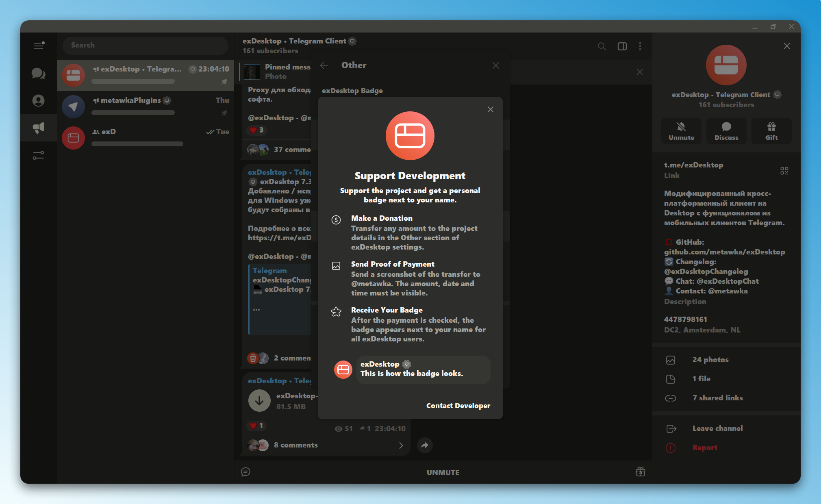
Task: Open channel three-dot options menu
Action: pos(640,46)
